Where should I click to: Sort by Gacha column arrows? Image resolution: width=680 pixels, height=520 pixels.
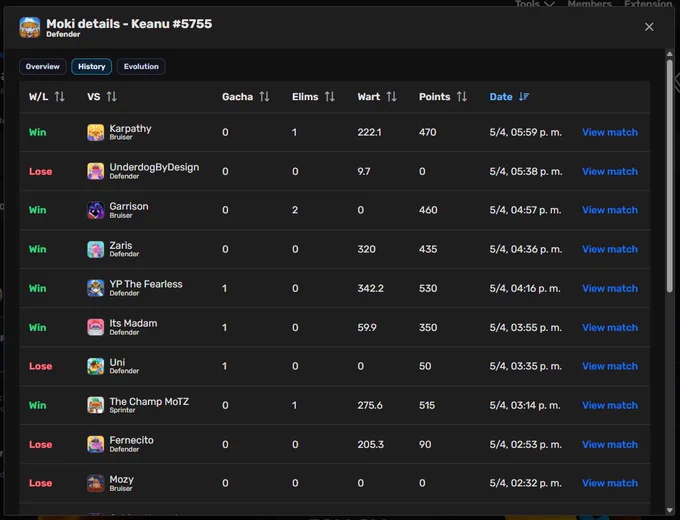(265, 97)
